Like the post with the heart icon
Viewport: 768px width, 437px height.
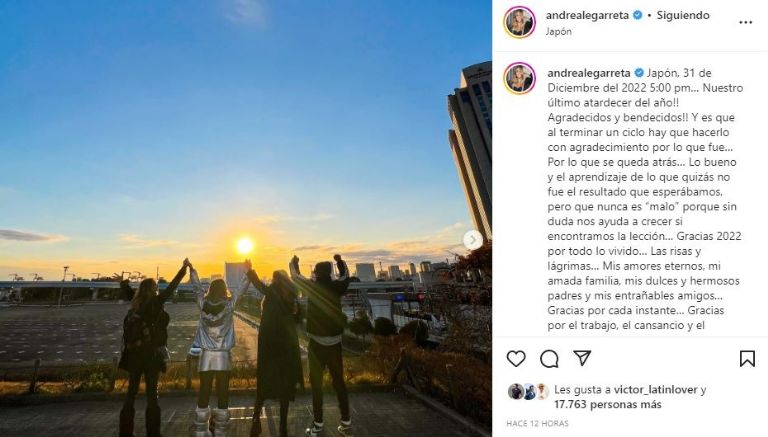[x=516, y=359]
